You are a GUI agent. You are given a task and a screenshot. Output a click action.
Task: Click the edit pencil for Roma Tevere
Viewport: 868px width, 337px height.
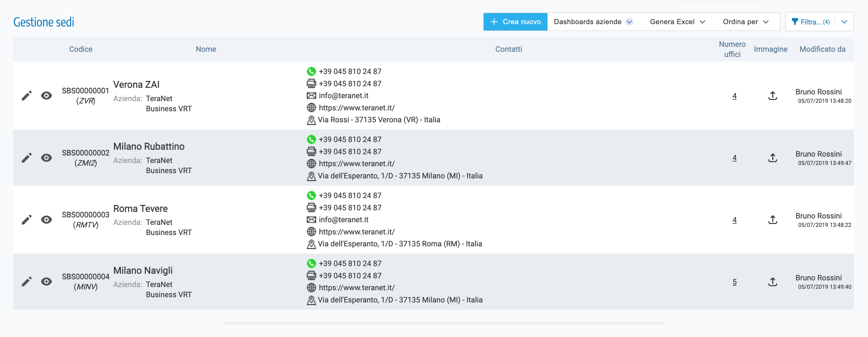click(x=27, y=220)
